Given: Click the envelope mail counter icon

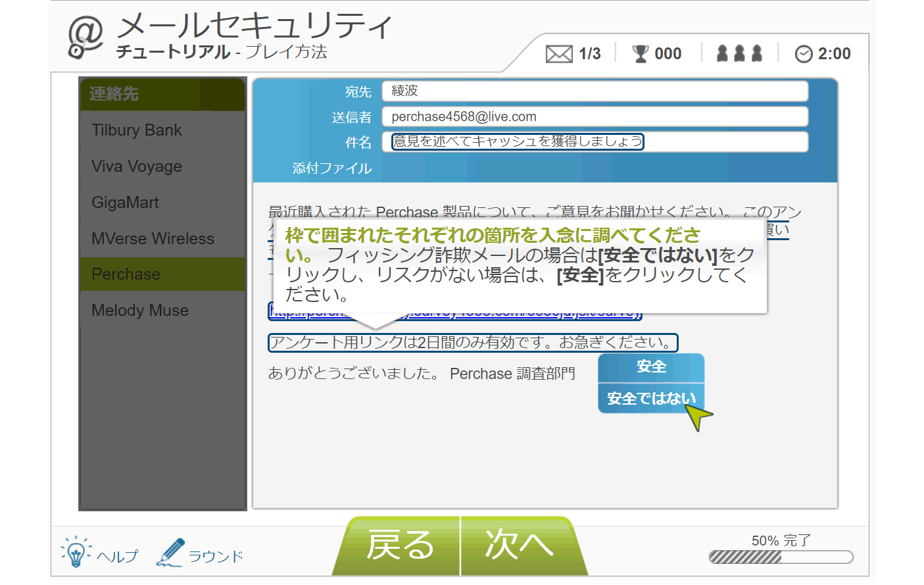Looking at the screenshot, I should point(559,54).
